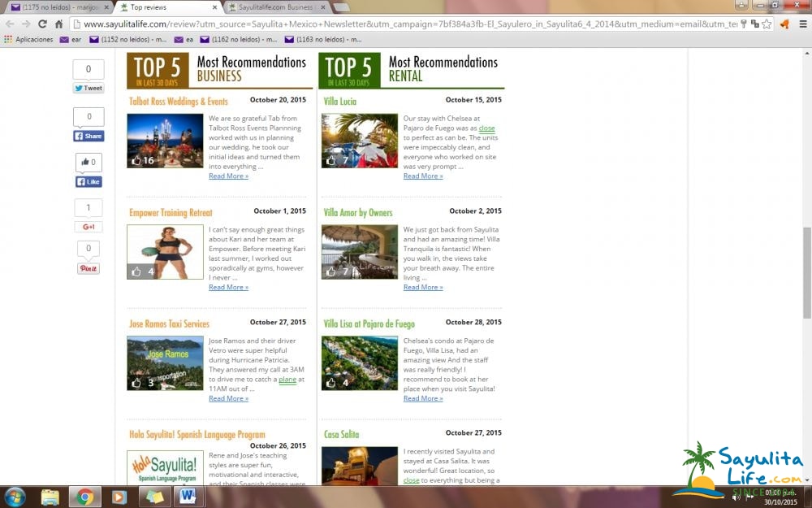Screen dimensions: 812x508
Task: Click Read More under Talbot Ross review
Action: pos(228,176)
